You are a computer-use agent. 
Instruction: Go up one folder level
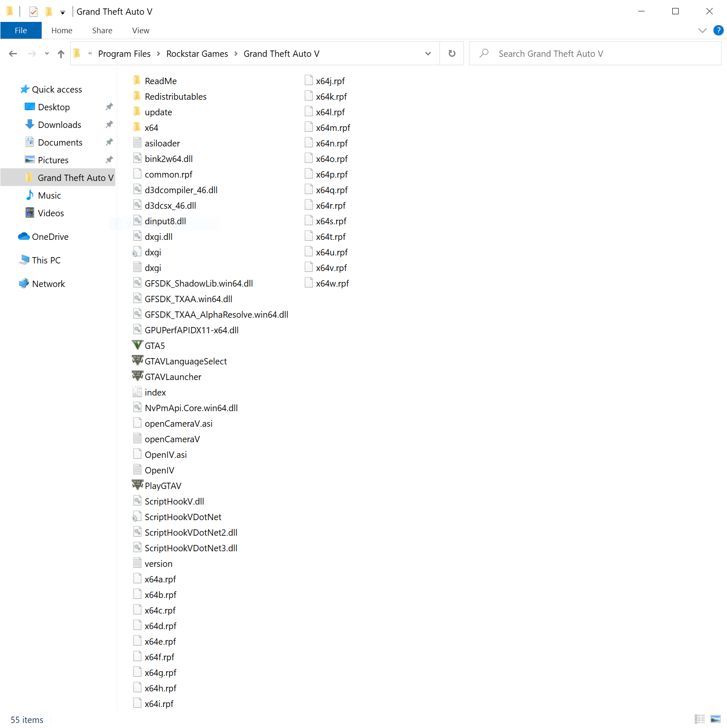point(61,53)
